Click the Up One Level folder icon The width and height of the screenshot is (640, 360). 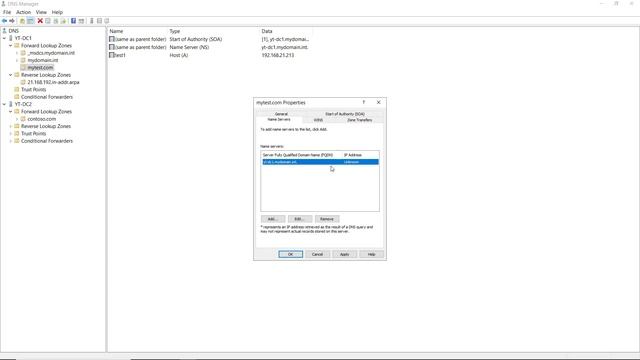(x=22, y=21)
